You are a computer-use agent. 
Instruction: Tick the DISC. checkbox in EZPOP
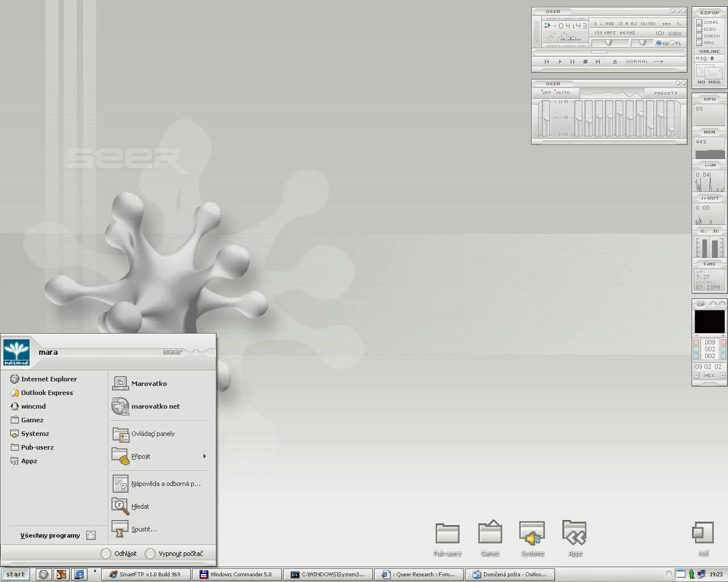pos(700,29)
